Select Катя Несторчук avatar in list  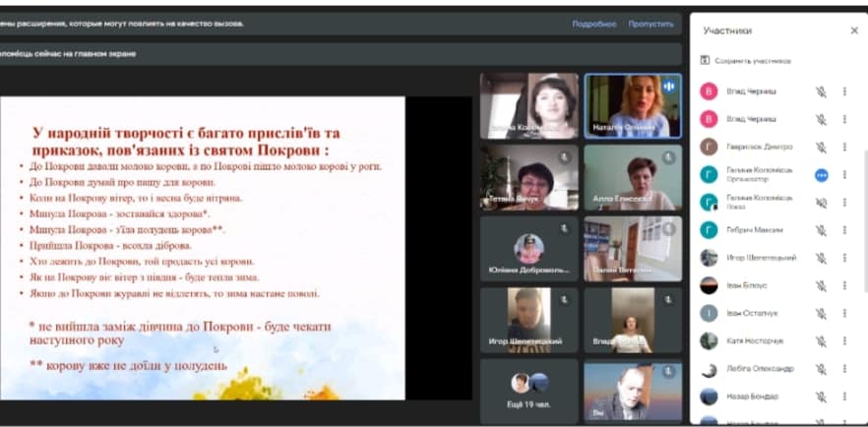coord(709,340)
